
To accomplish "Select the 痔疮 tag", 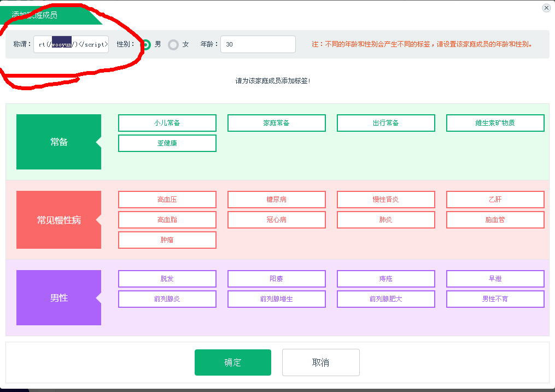I will coord(386,279).
